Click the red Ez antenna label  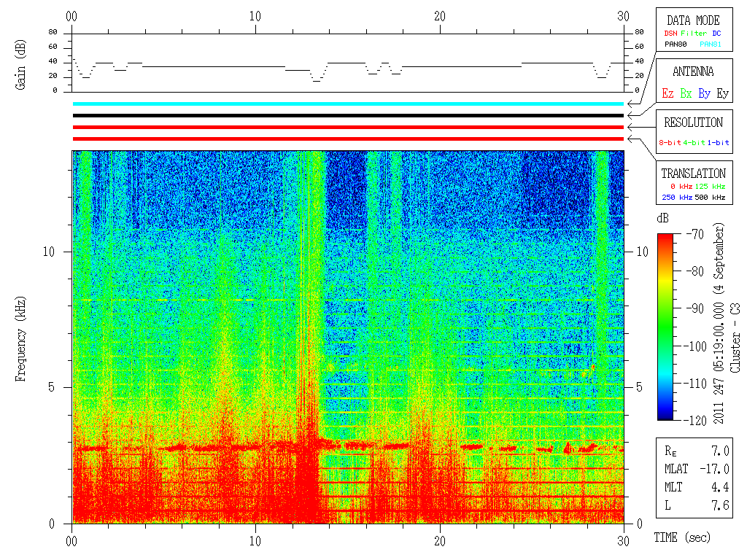pos(667,93)
